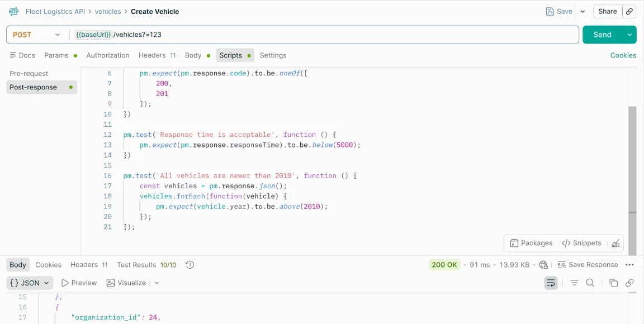Click response line number 16
The image size is (644, 324).
click(22, 307)
